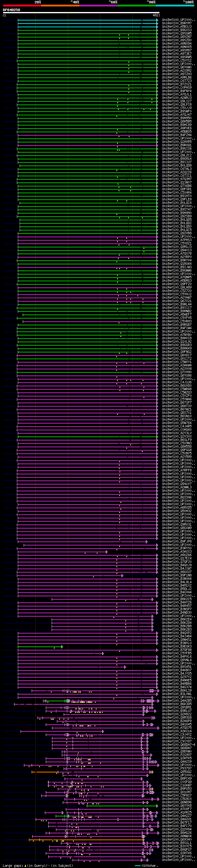Click the UniRef100_P21997 label
Viewport: 197px width, 868px height.
click(177, 755)
